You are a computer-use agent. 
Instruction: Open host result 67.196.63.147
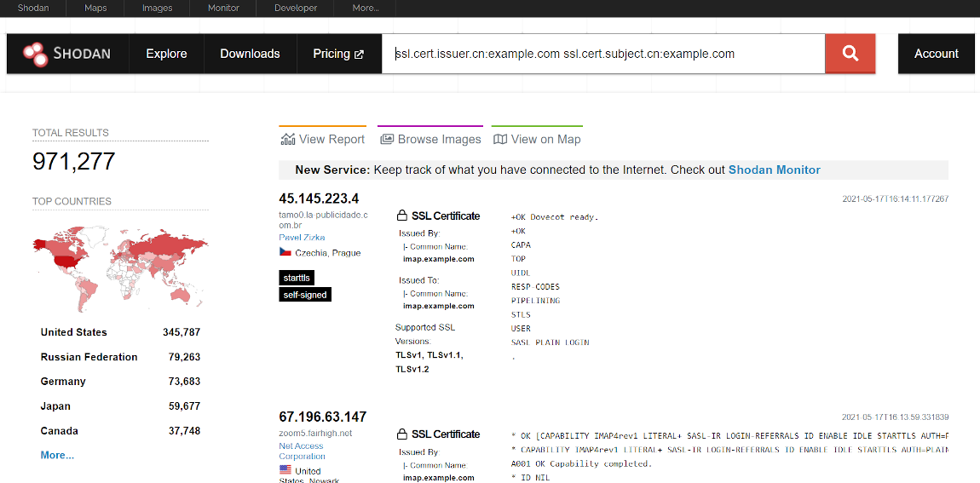click(x=322, y=417)
